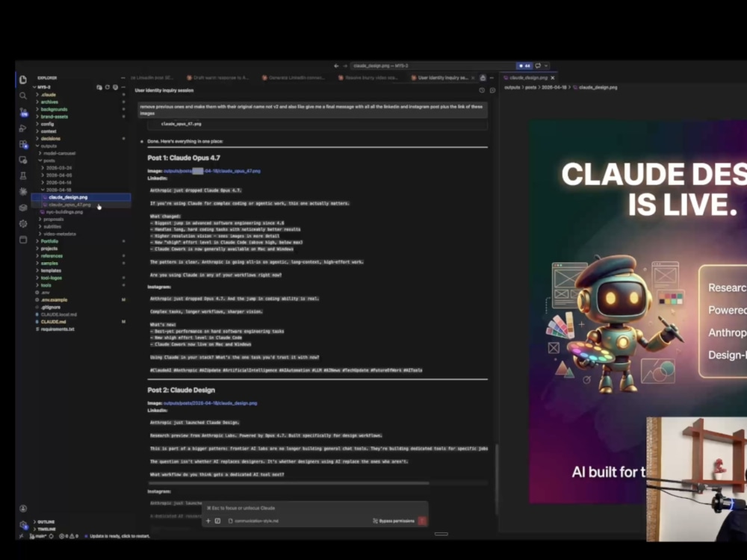Open errors and warnings in status bar

(69, 536)
